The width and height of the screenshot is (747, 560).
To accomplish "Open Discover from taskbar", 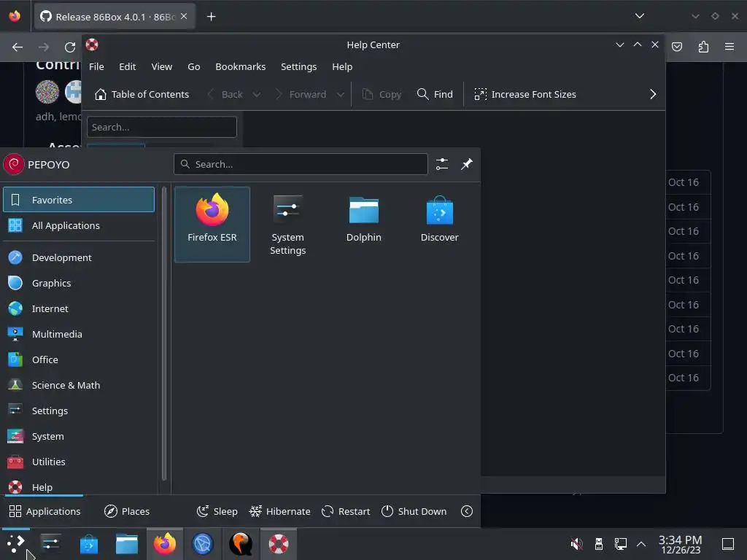I will (88, 544).
